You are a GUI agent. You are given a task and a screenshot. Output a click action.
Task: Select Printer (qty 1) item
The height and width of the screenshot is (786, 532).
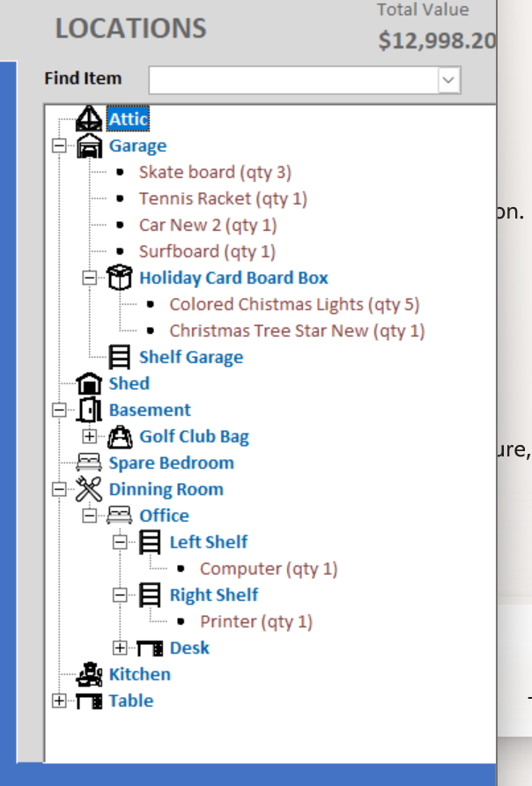(255, 622)
